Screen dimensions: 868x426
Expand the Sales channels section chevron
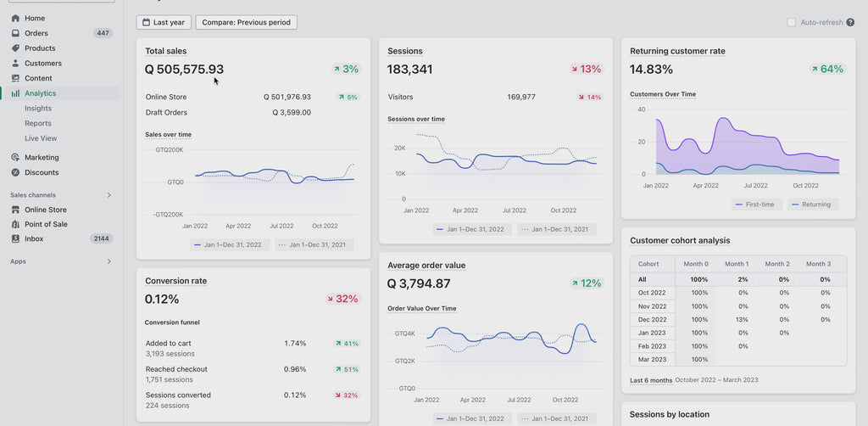pos(109,195)
